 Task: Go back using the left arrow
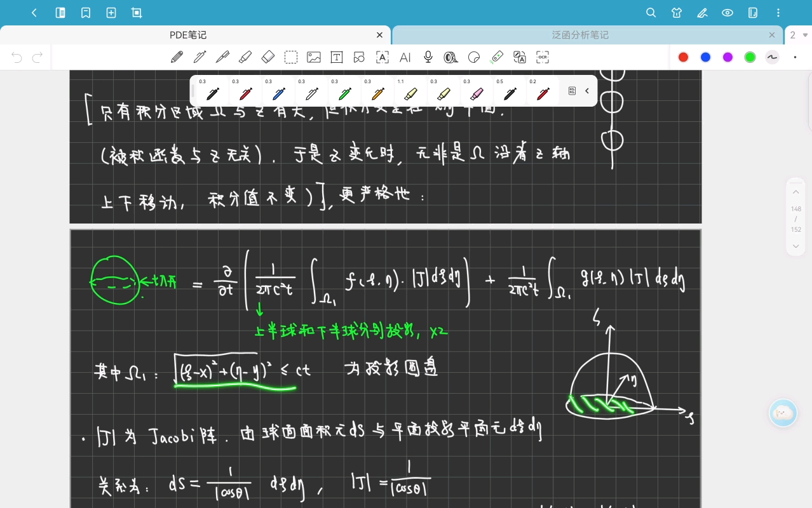[34, 13]
